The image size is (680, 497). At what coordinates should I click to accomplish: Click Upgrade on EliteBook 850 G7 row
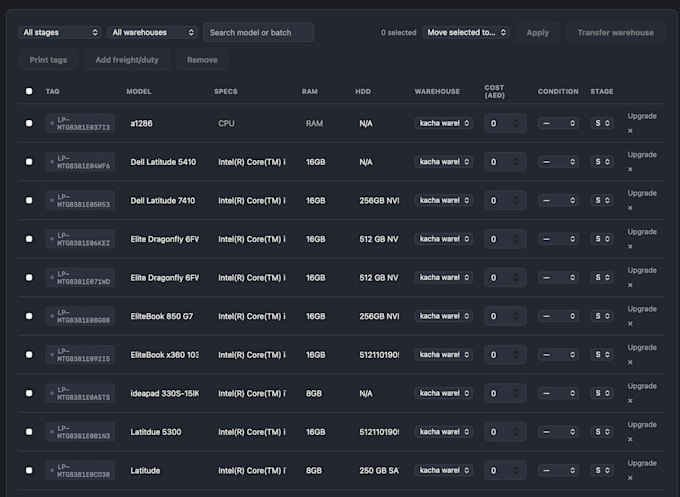[642, 309]
